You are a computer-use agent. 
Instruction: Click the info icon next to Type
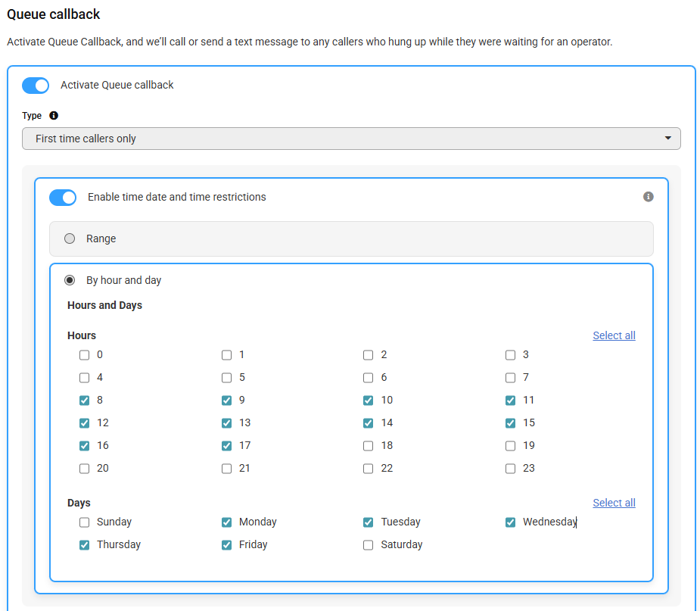pos(54,116)
